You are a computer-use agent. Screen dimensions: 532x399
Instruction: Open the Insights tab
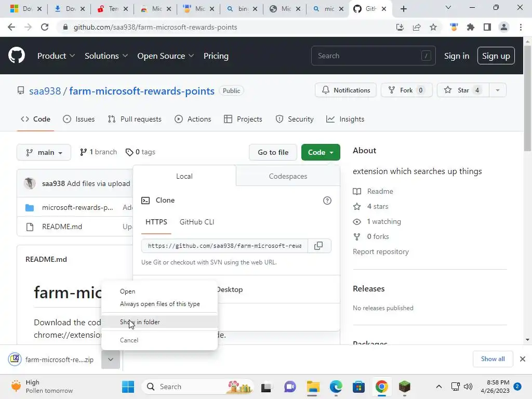tap(345, 119)
